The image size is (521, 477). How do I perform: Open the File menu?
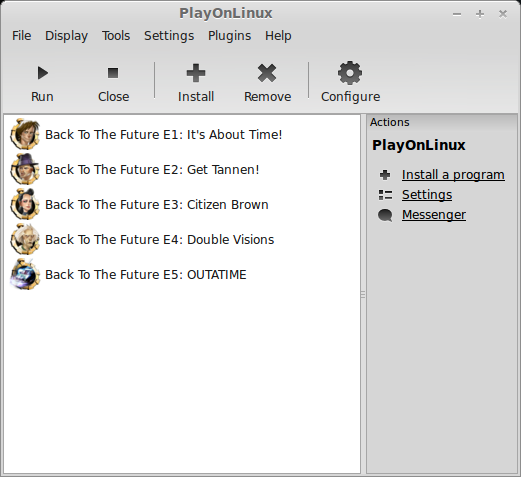click(21, 35)
